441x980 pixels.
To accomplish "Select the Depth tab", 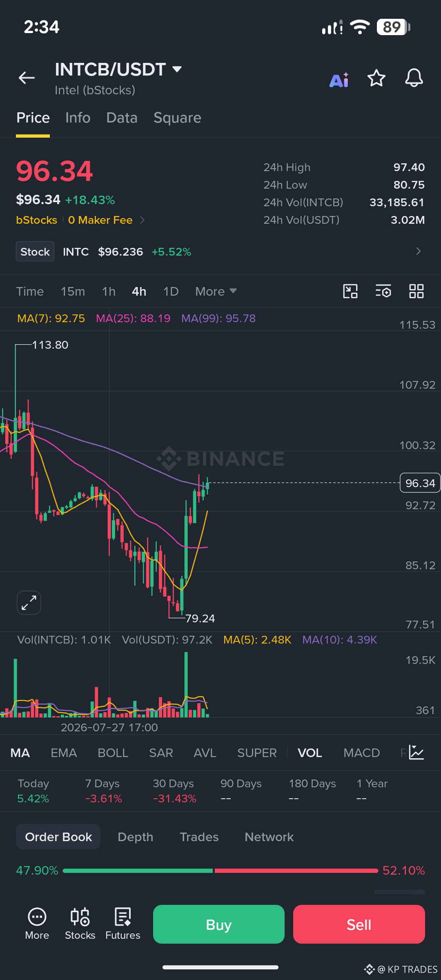I will click(136, 837).
